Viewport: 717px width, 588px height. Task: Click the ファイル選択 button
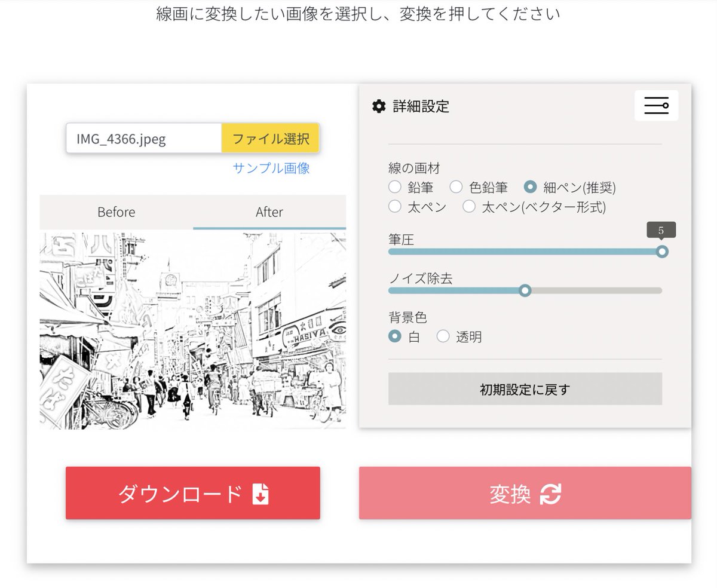click(271, 139)
